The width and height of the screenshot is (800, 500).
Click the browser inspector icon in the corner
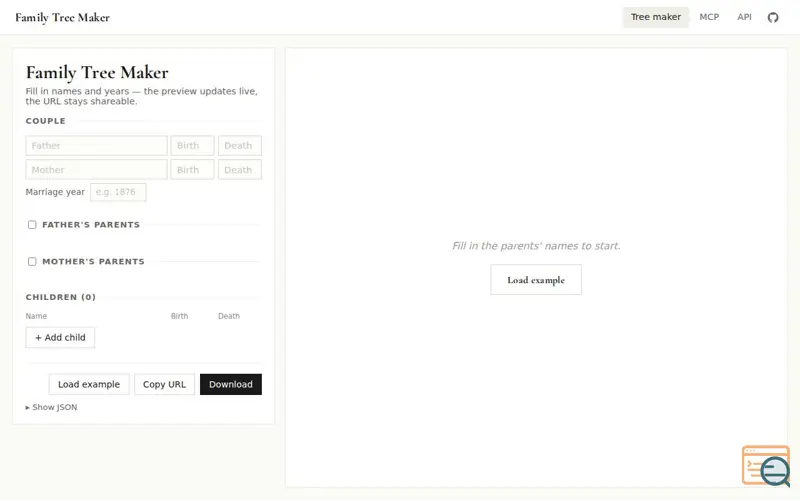click(x=766, y=466)
